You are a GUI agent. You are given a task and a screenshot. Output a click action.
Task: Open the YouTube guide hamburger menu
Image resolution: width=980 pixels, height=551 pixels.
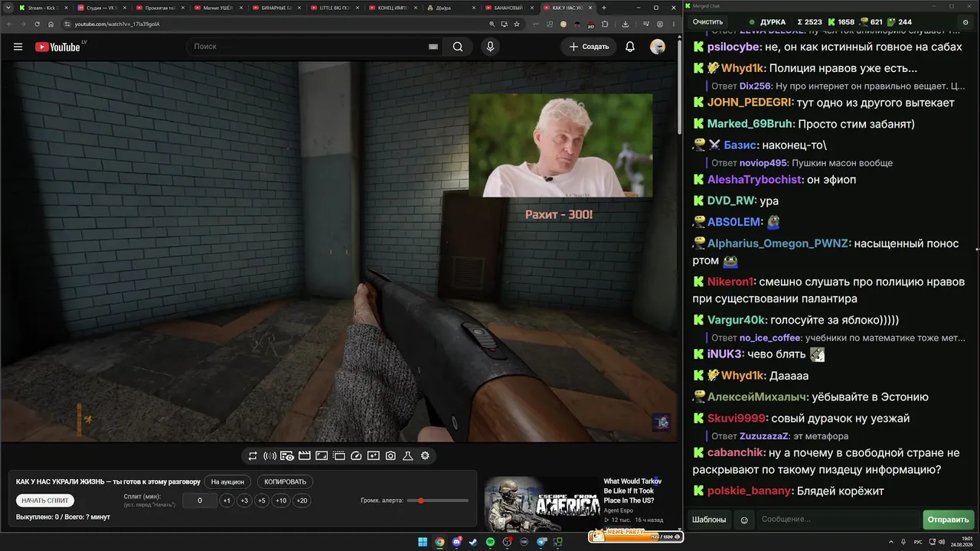[18, 47]
